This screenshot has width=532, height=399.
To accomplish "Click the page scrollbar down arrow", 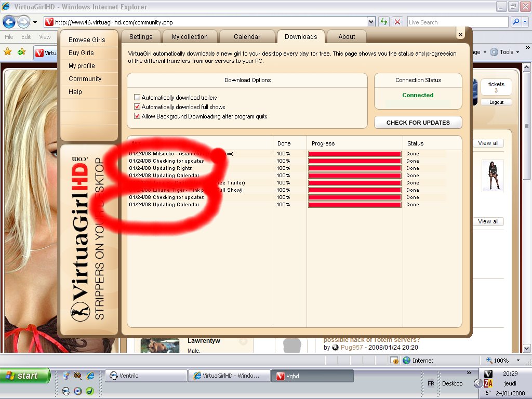I will click(x=527, y=348).
